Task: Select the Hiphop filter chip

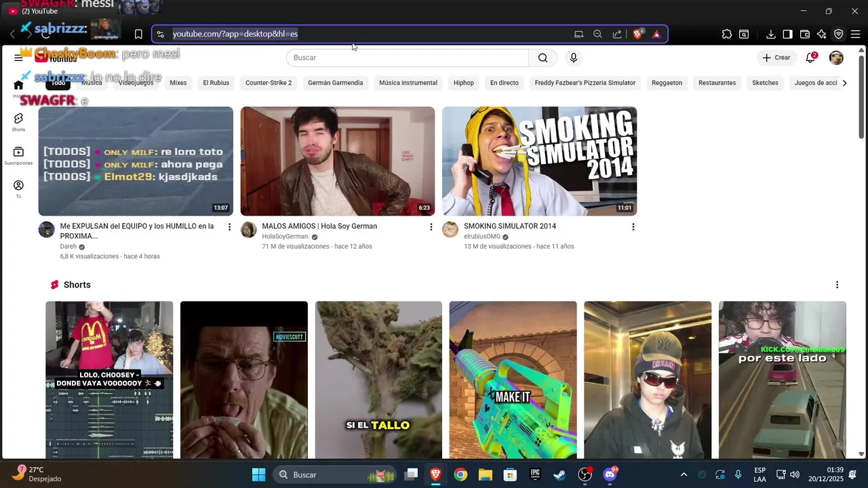Action: pyautogui.click(x=464, y=83)
